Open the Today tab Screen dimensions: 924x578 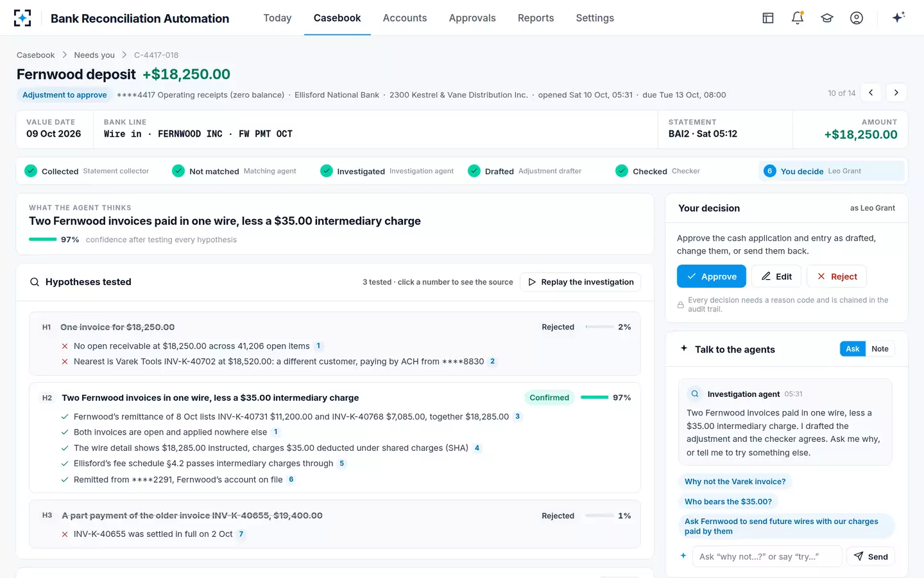[277, 18]
